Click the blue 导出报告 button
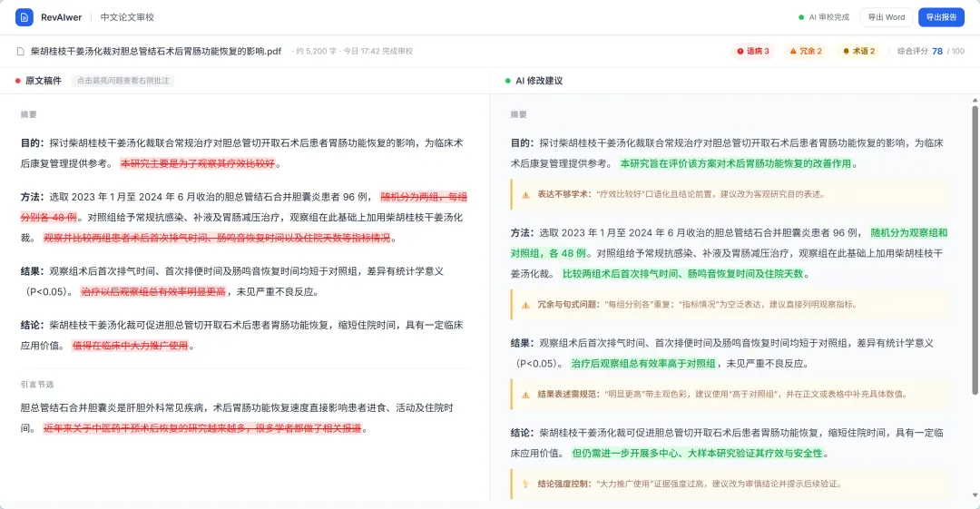The image size is (980, 509). 941,17
